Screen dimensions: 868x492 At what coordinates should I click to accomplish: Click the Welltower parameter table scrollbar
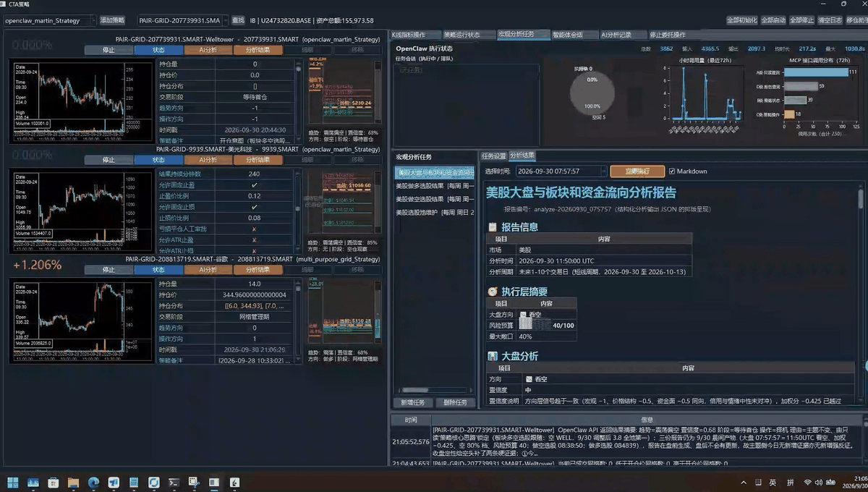click(x=298, y=100)
